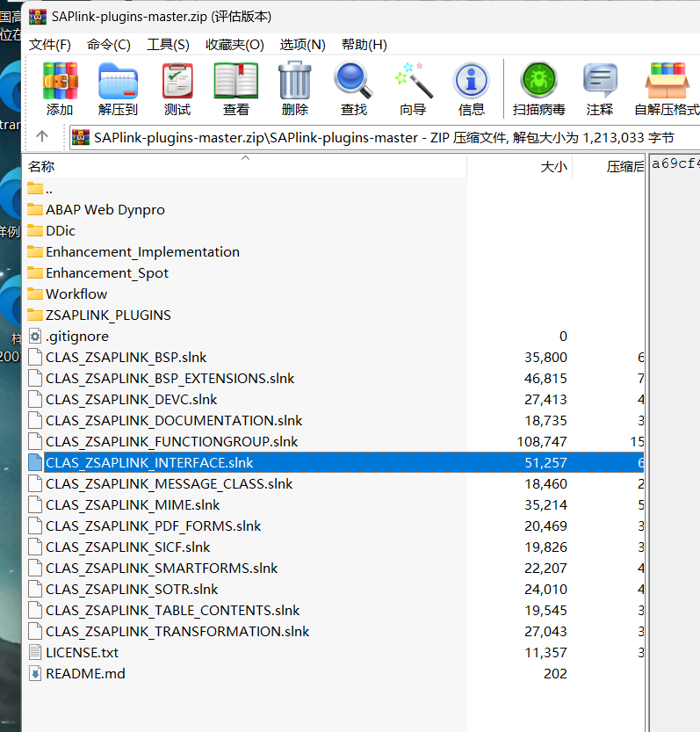
Task: Sort by the 大小 column header
Action: click(x=519, y=166)
